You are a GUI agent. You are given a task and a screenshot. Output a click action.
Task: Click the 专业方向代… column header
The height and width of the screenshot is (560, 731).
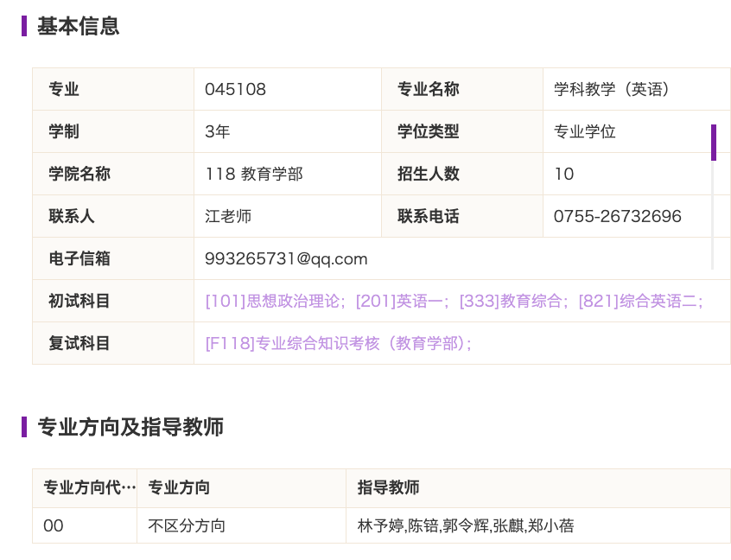[x=85, y=487]
